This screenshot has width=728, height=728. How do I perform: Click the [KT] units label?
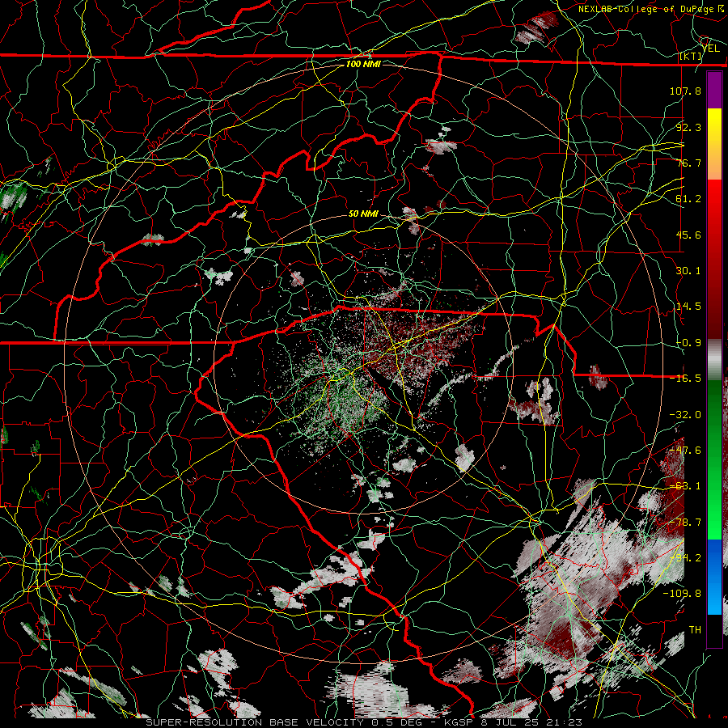[691, 57]
